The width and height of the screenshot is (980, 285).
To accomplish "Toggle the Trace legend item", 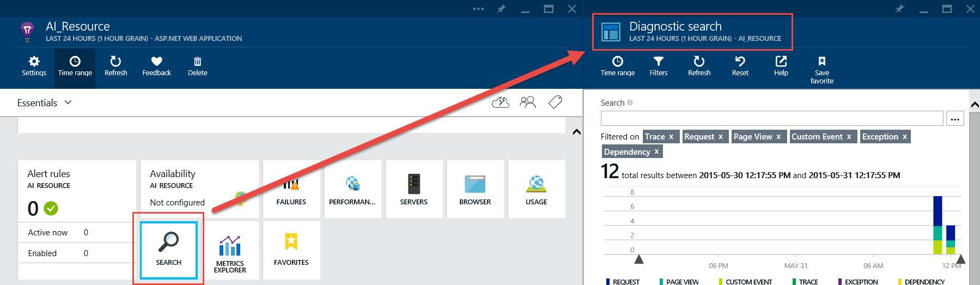I will [x=805, y=282].
